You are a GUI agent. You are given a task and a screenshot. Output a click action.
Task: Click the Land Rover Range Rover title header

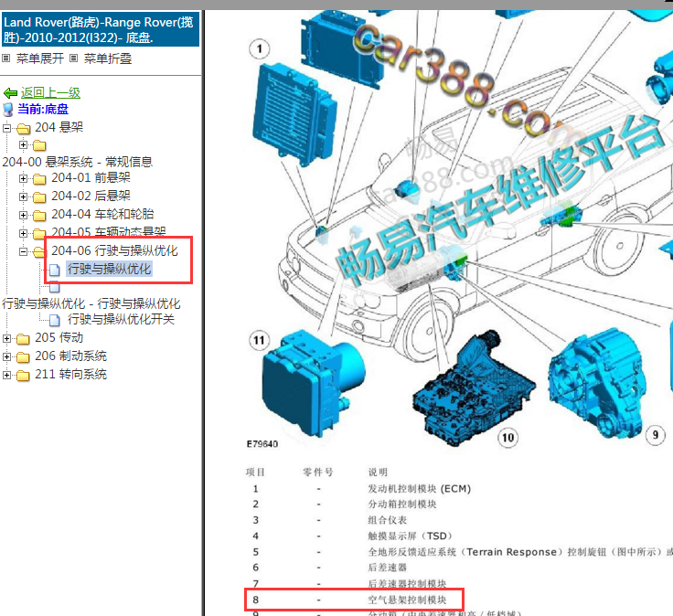click(101, 29)
